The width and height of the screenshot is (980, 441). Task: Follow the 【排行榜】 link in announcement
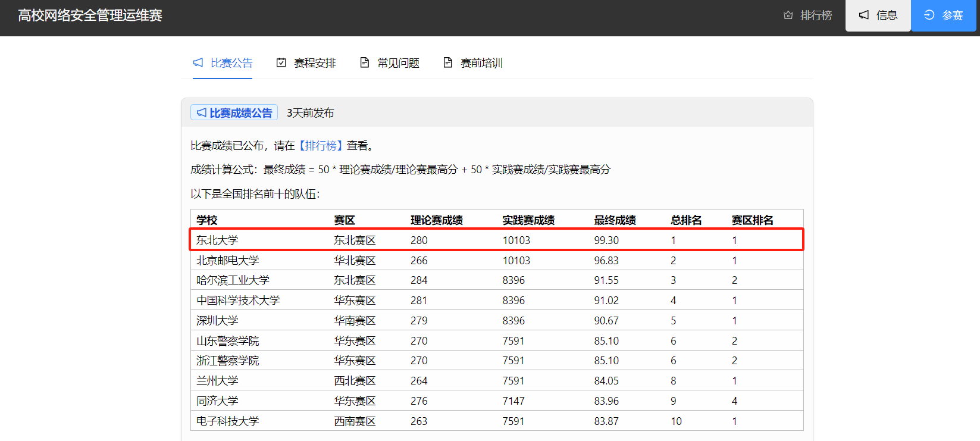point(321,146)
